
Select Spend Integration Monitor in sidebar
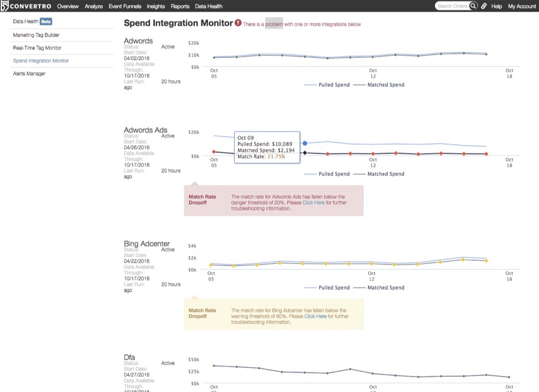click(x=41, y=61)
